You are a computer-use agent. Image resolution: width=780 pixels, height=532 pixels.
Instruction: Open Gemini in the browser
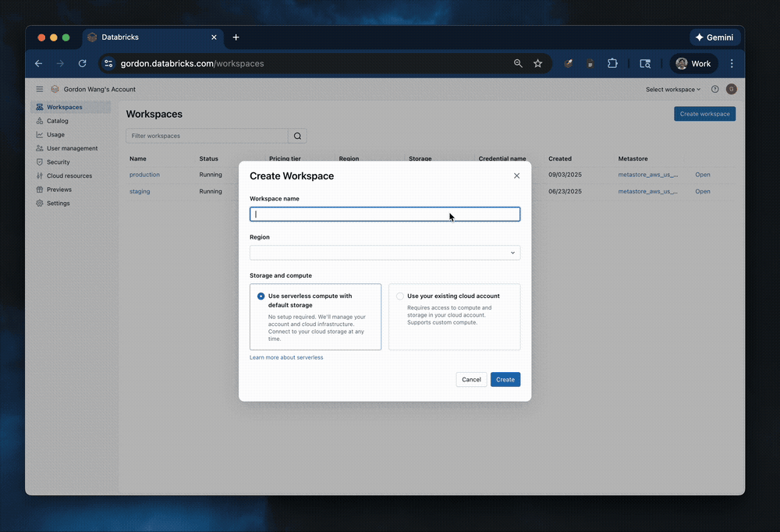tap(714, 37)
